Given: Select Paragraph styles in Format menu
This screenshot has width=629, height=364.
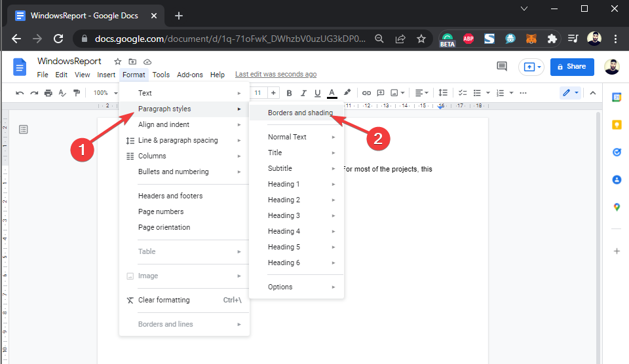Looking at the screenshot, I should point(185,109).
